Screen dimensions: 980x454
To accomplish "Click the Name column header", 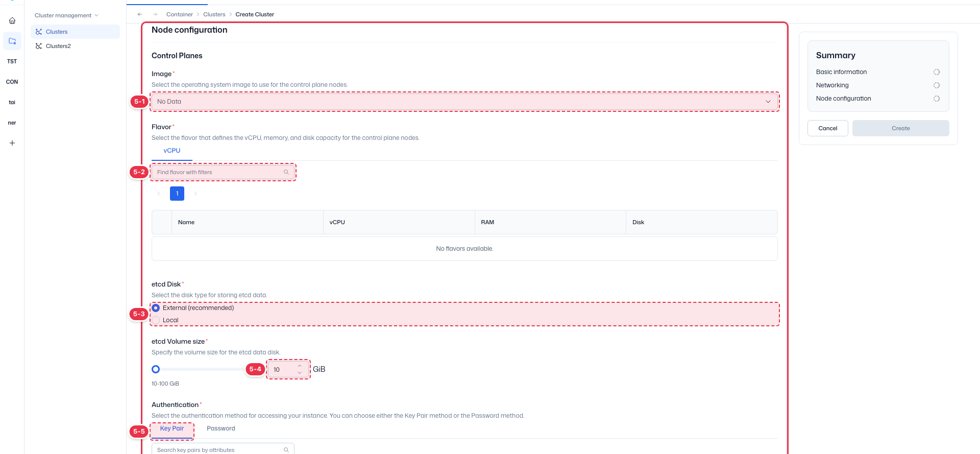I will pos(248,222).
